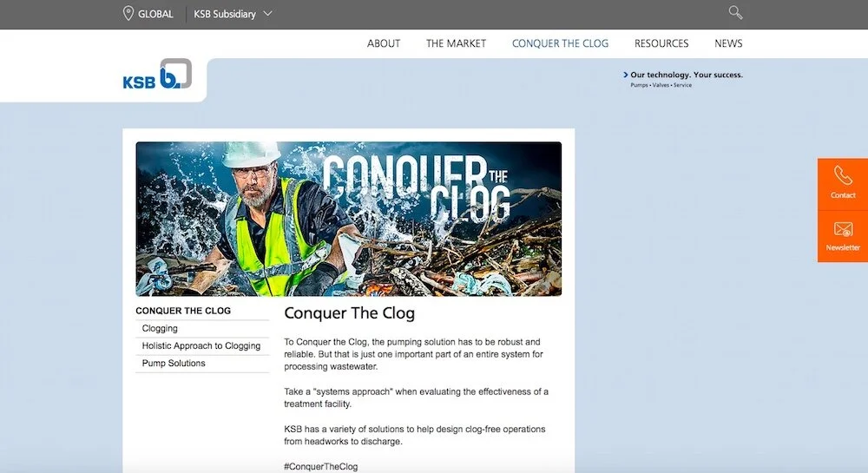
Task: Select CONQUER THE CLOG menu item
Action: tap(560, 43)
